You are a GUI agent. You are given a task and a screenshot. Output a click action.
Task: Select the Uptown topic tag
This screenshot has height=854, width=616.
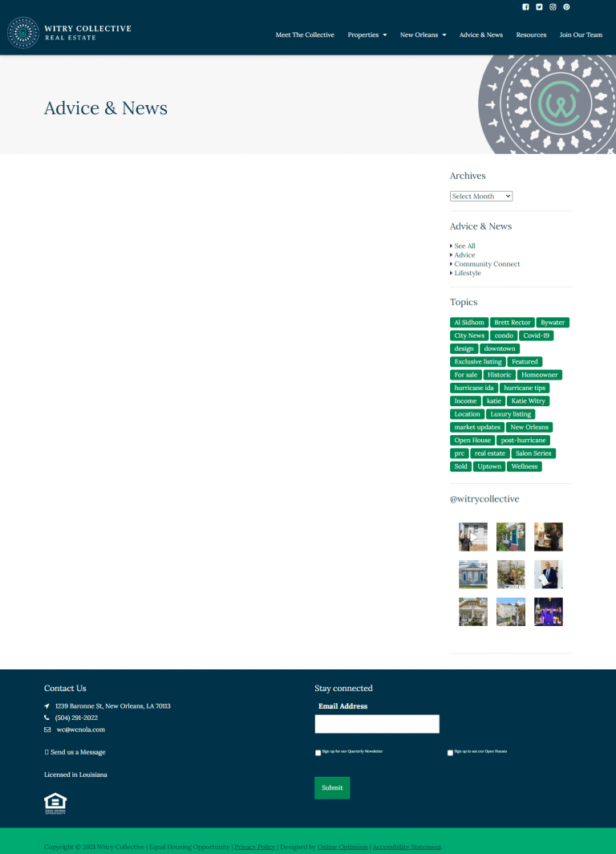tap(489, 466)
